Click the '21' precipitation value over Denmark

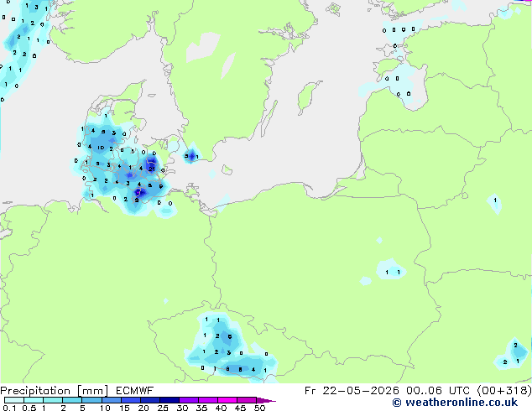(152, 169)
